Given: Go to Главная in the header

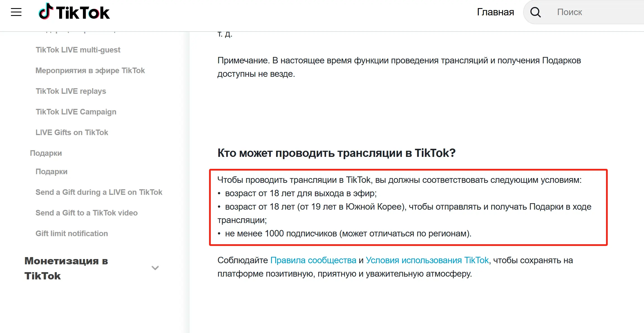Looking at the screenshot, I should [495, 12].
